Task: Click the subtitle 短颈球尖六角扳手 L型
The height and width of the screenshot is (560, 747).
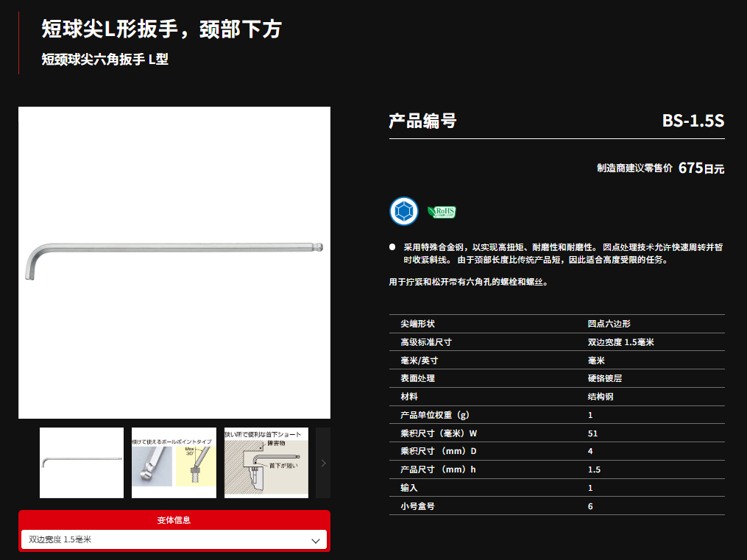Action: [105, 60]
